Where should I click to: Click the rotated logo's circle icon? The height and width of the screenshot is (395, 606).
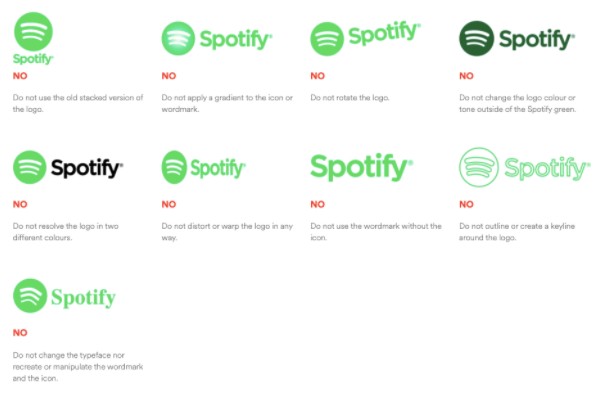[x=327, y=39]
